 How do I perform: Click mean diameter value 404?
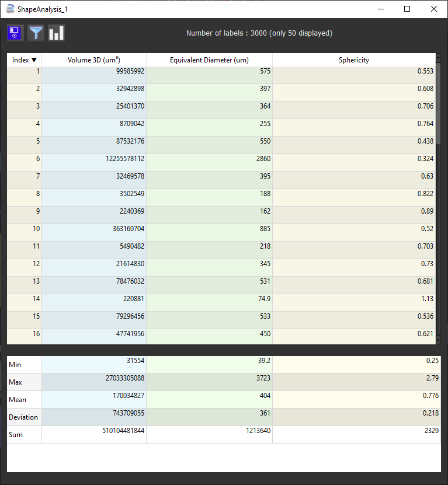click(210, 400)
